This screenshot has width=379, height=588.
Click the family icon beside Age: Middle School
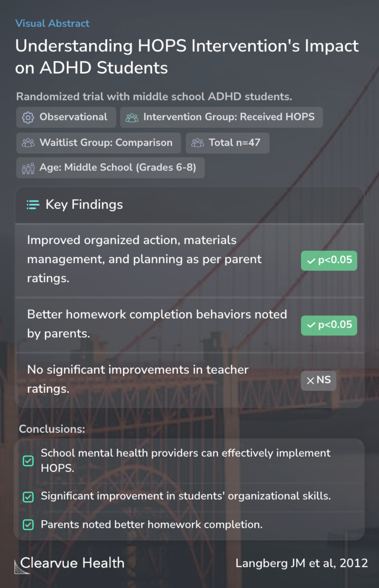coord(28,168)
